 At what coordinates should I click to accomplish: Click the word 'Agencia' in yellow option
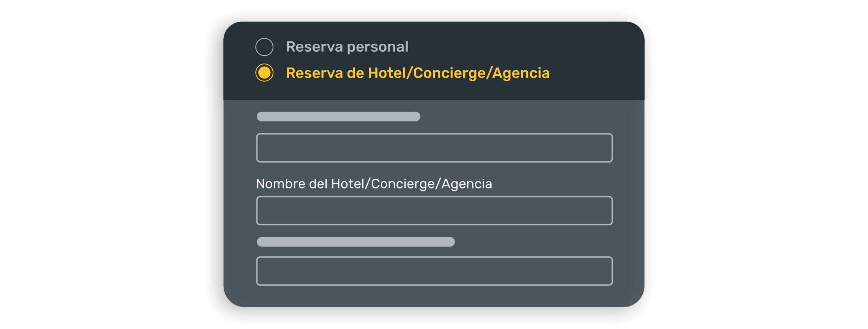pyautogui.click(x=521, y=73)
